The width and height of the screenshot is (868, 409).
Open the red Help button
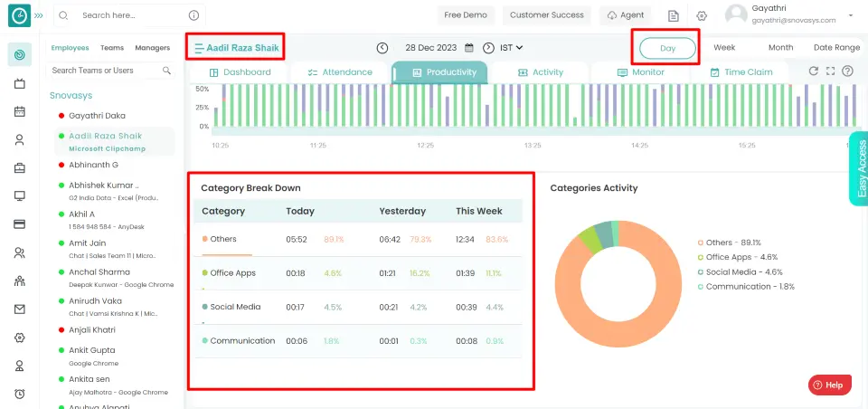coord(829,385)
